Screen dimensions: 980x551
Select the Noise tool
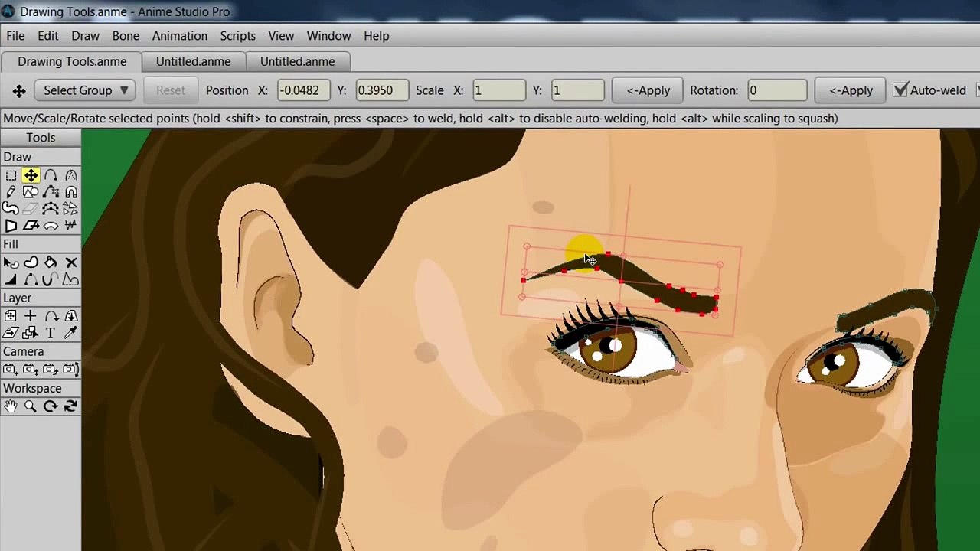click(x=70, y=226)
